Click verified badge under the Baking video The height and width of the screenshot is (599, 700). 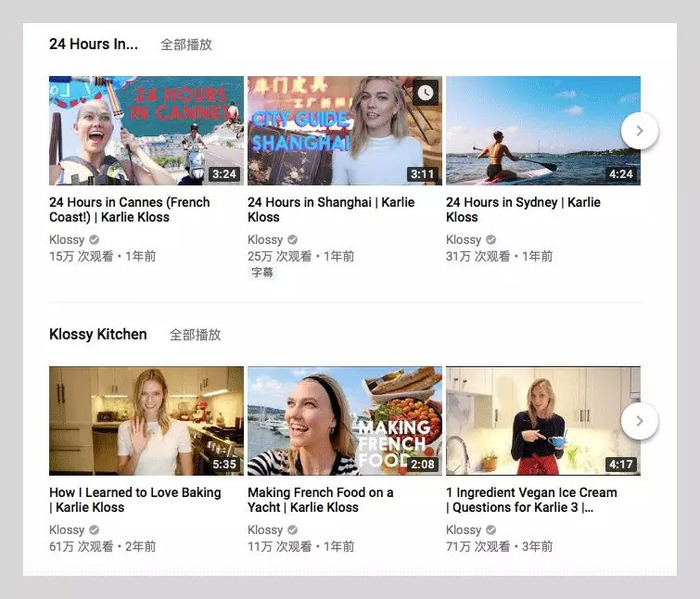coord(94,530)
